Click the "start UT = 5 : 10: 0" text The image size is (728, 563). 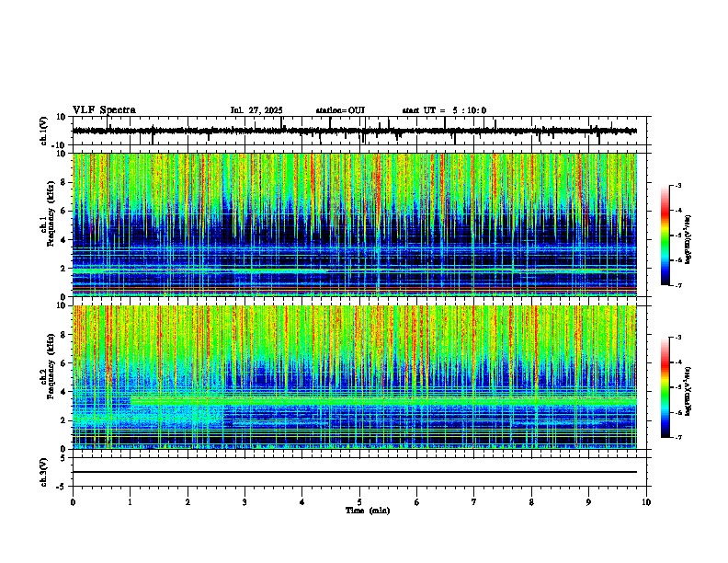tap(444, 110)
